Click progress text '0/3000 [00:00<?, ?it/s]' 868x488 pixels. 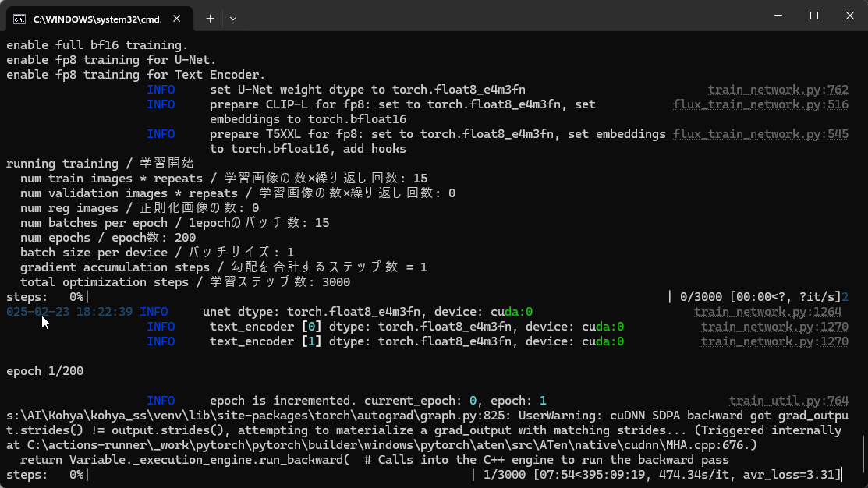point(760,297)
